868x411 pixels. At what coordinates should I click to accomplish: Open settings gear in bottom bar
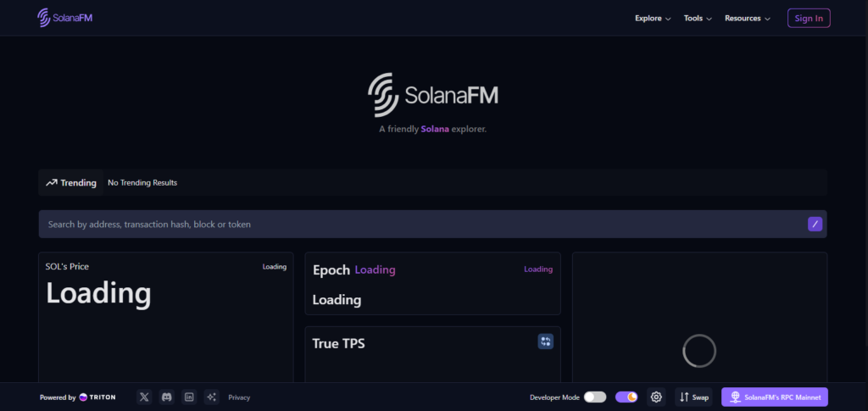(x=656, y=397)
